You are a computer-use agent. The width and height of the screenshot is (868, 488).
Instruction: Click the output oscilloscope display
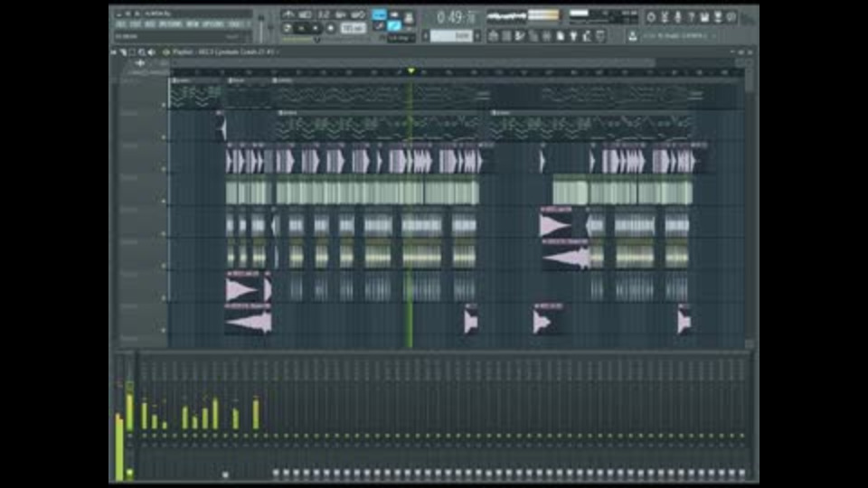tap(506, 16)
